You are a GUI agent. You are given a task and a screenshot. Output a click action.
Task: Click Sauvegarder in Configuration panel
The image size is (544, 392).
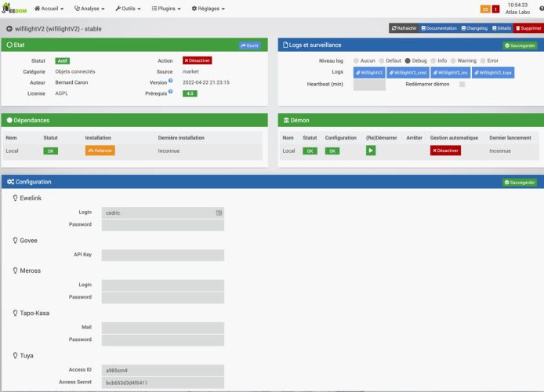click(520, 183)
